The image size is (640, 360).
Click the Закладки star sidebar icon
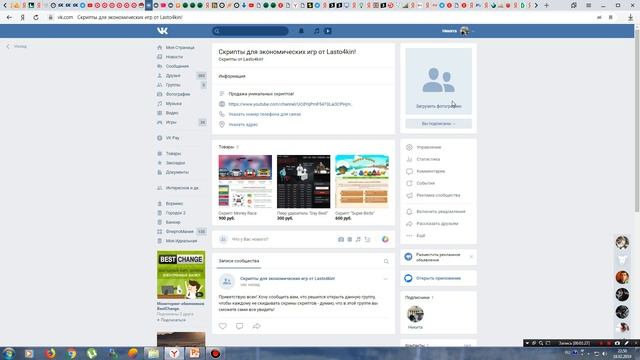click(160, 163)
